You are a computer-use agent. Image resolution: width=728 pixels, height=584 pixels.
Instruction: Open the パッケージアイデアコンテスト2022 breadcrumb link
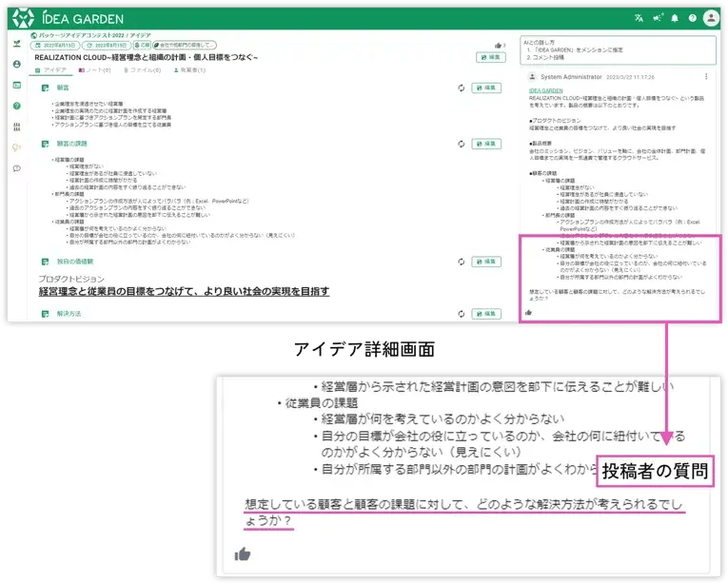(81, 35)
